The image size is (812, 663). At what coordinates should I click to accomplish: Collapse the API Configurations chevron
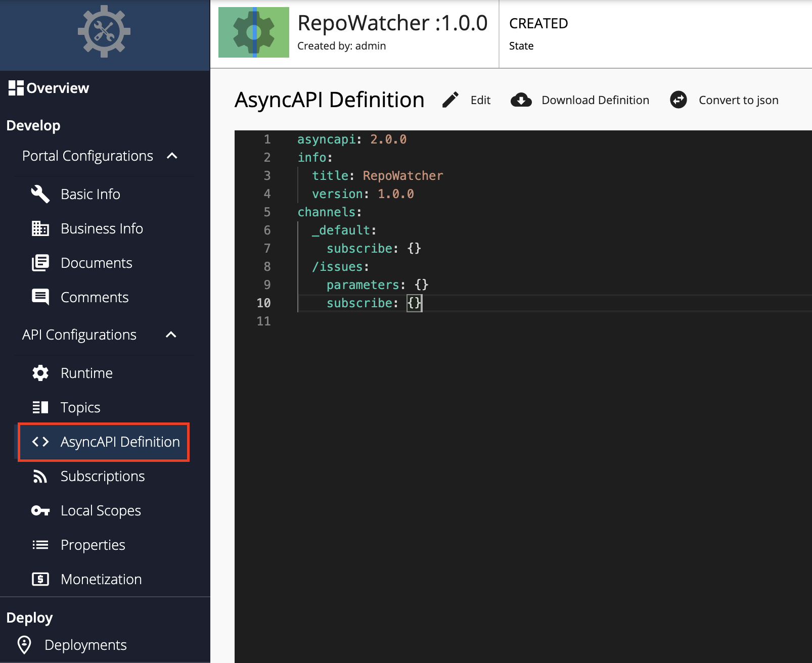pyautogui.click(x=171, y=335)
